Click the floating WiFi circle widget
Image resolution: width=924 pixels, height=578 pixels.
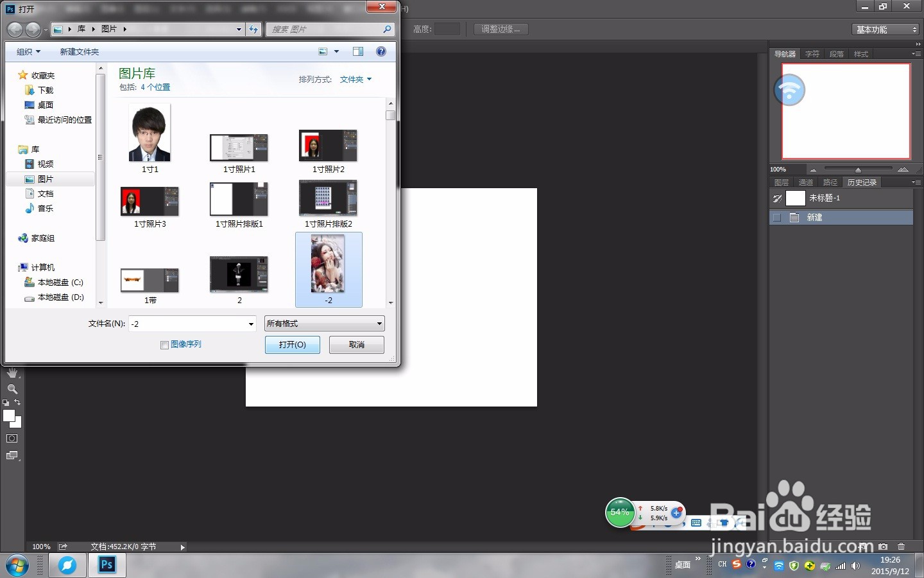pyautogui.click(x=789, y=90)
